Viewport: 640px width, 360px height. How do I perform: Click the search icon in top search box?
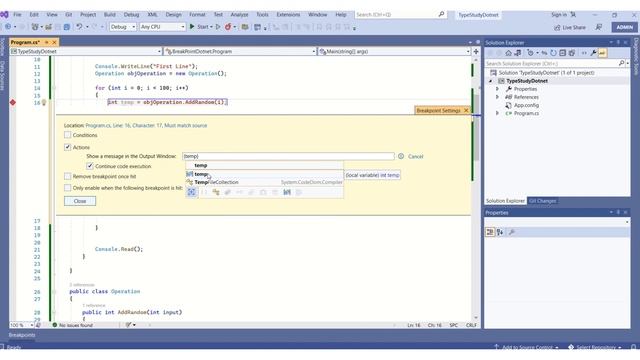441,14
